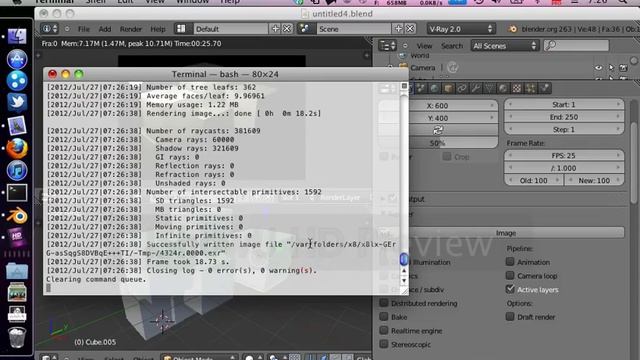Screen dimensions: 640x360
Task: Select the World properties tab icon
Action: point(435,88)
